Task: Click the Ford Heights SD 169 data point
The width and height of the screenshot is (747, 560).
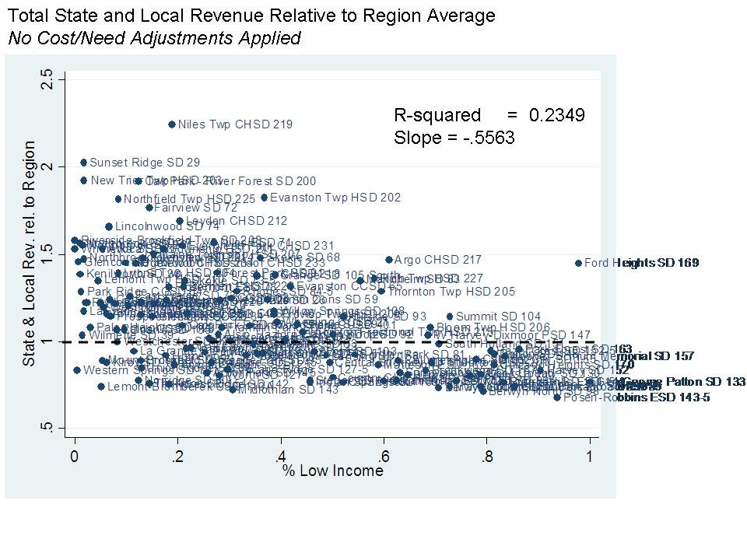Action: pyautogui.click(x=578, y=263)
